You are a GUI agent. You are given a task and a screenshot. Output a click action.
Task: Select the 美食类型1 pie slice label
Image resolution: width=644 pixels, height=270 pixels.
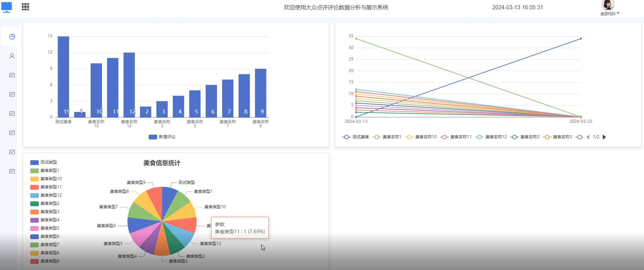pos(203,191)
